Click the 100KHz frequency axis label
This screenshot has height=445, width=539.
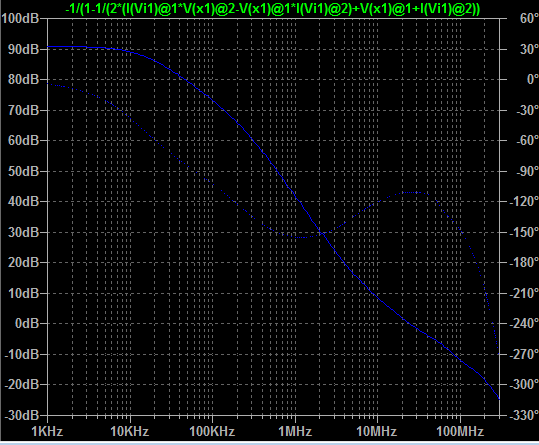[x=212, y=431]
